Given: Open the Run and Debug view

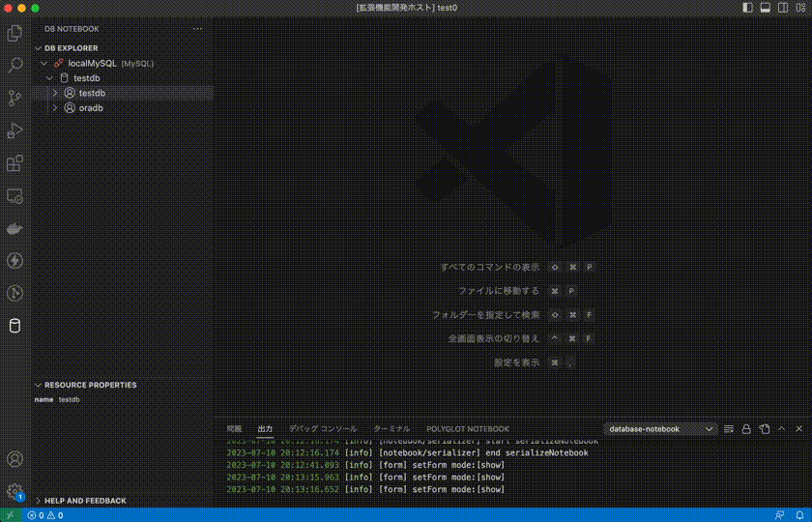Looking at the screenshot, I should 15,130.
